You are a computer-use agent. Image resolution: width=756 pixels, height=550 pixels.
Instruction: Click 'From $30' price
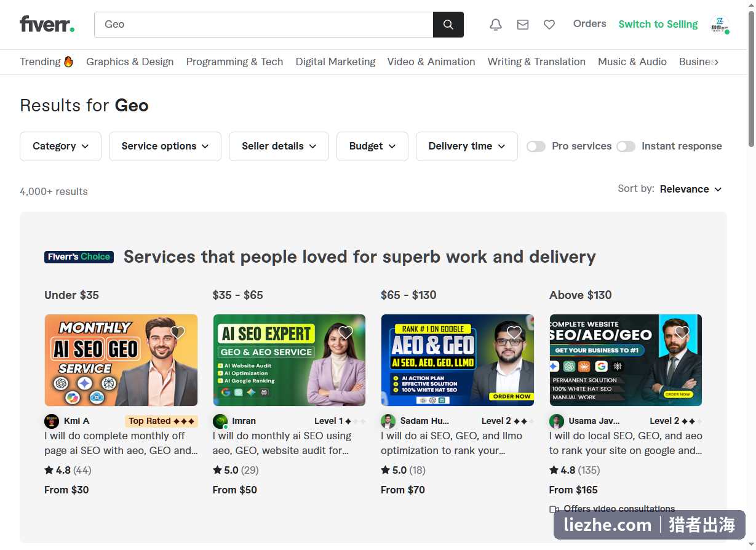coord(66,490)
